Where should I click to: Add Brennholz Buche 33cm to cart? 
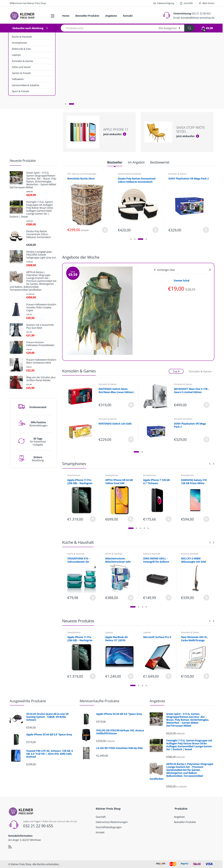105,230
